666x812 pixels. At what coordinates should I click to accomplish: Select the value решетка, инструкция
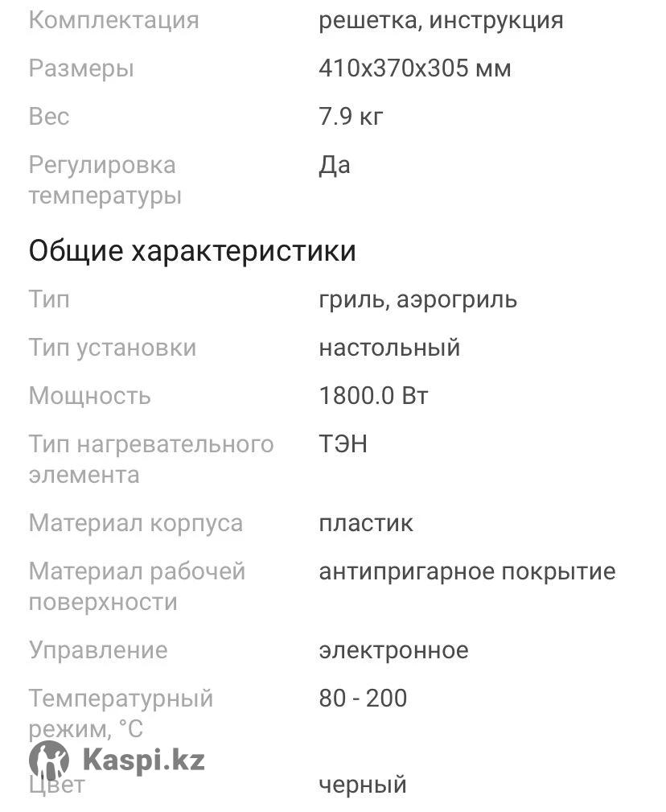(441, 20)
